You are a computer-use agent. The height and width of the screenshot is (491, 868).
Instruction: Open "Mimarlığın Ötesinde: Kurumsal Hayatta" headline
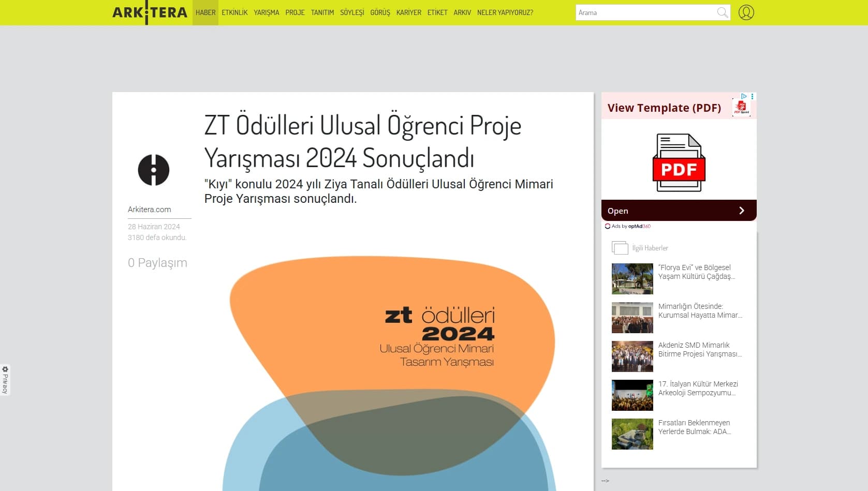pos(700,311)
